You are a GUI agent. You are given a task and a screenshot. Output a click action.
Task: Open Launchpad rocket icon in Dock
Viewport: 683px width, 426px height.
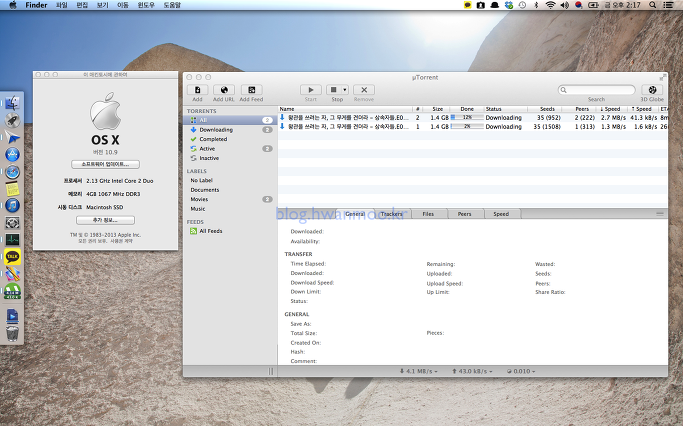pos(12,120)
